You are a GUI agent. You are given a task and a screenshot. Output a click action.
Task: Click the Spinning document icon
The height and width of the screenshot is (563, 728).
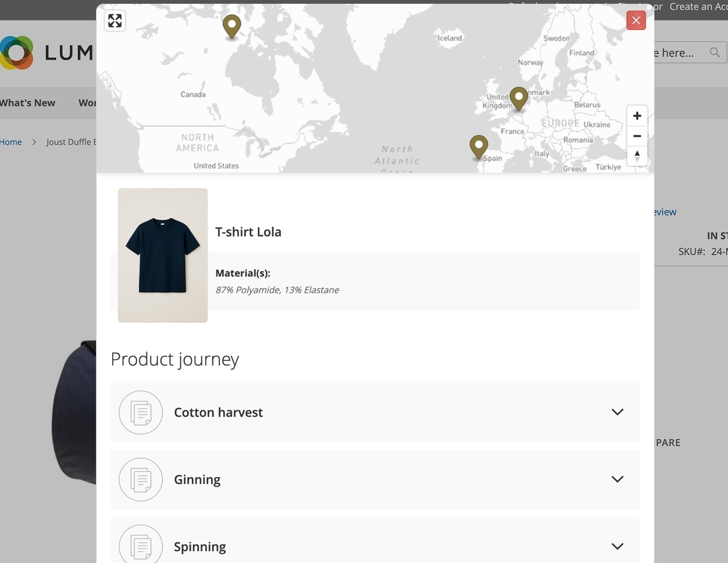pyautogui.click(x=141, y=546)
